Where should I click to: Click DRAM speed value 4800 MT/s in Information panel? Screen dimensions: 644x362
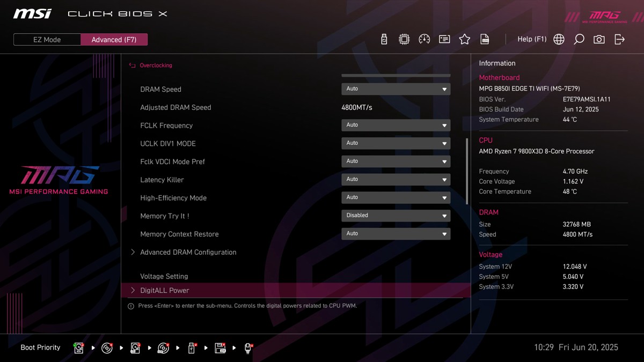pyautogui.click(x=577, y=234)
